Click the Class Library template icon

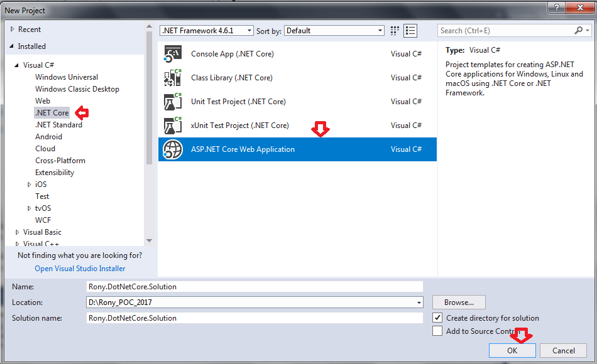pyautogui.click(x=173, y=78)
